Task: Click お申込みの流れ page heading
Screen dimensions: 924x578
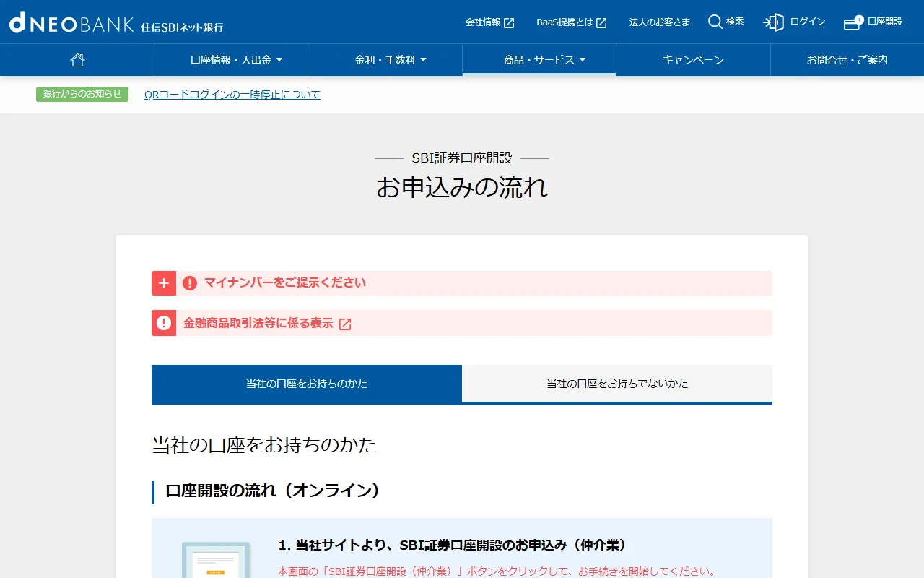Action: pyautogui.click(x=462, y=187)
